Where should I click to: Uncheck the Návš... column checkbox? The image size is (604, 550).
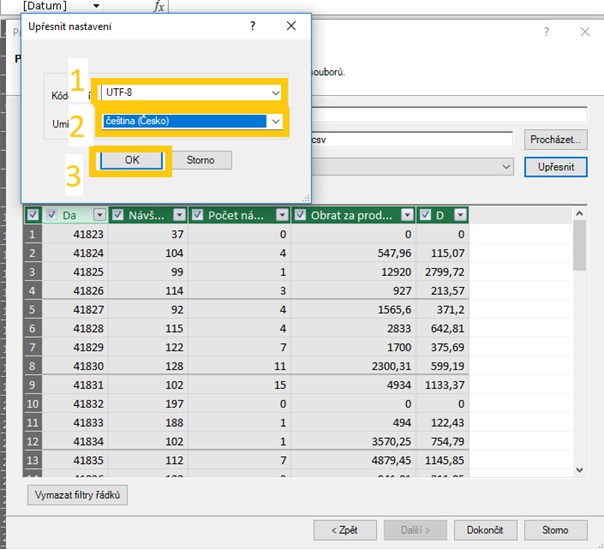point(117,215)
